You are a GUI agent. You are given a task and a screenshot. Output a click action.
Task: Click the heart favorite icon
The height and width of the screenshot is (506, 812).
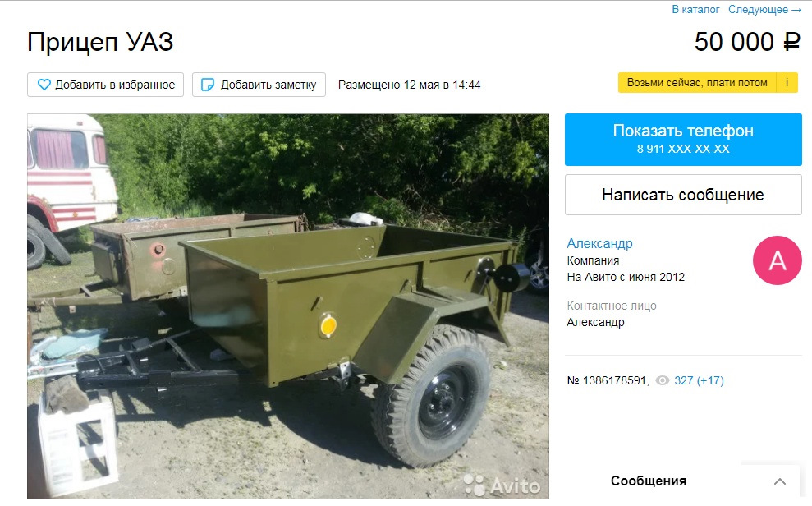coord(44,85)
